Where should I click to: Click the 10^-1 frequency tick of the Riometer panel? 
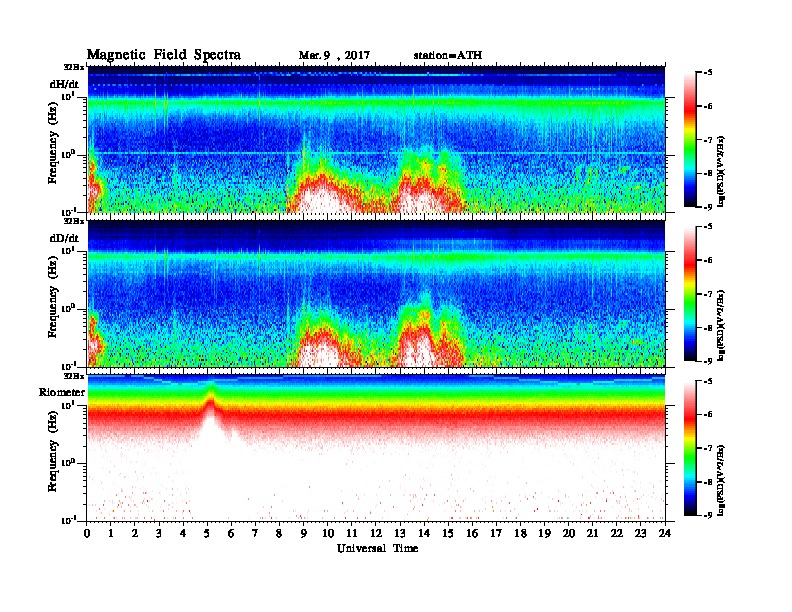68,520
